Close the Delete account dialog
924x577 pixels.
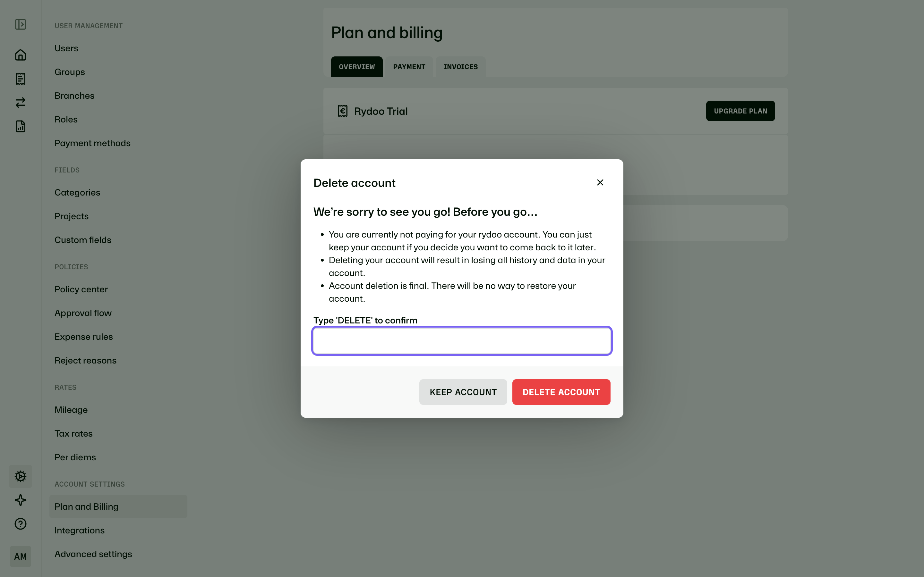click(x=600, y=182)
